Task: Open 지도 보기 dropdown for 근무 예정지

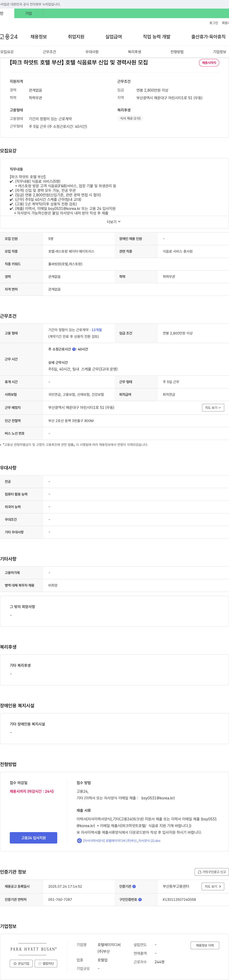Action: 213,407
